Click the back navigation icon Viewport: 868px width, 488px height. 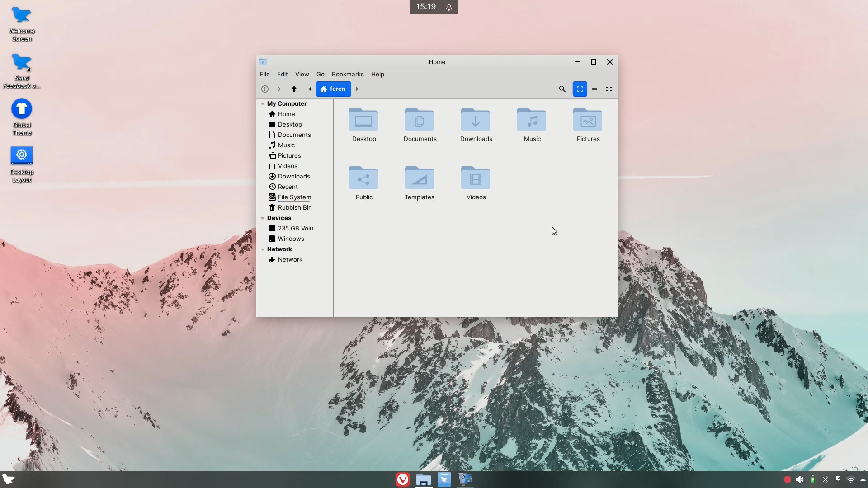(265, 89)
